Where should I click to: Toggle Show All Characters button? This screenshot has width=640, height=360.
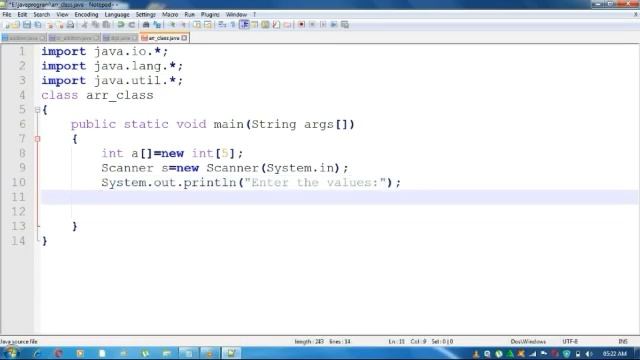233,25
